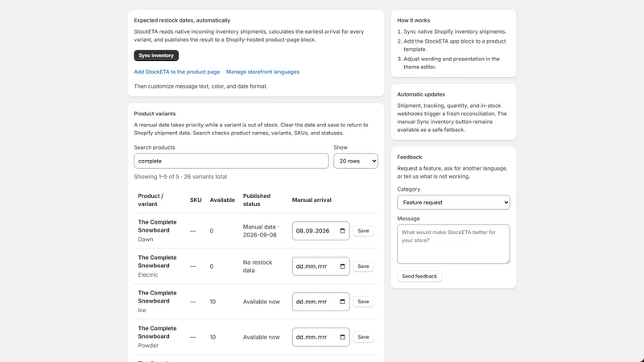Select the 'How it works' heading
Image resolution: width=644 pixels, height=362 pixels.
[414, 20]
